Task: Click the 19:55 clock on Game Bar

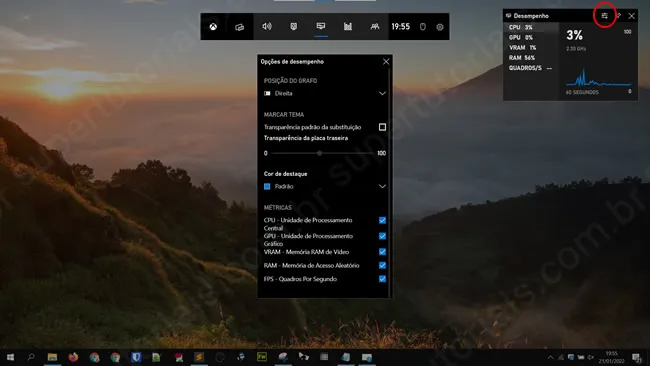Action: click(400, 27)
